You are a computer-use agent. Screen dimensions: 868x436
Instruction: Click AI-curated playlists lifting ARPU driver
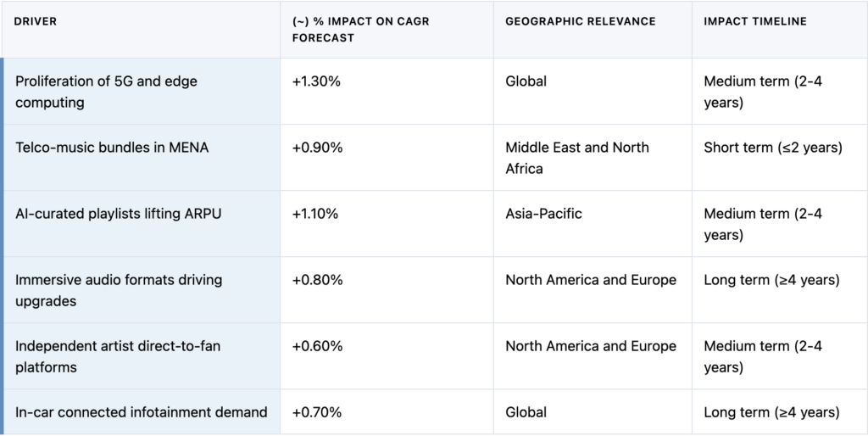(x=118, y=214)
